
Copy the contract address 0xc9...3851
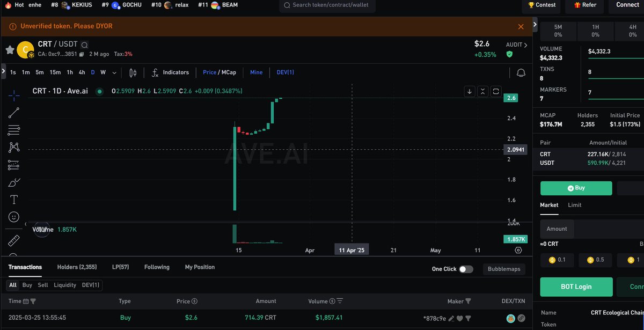[82, 54]
